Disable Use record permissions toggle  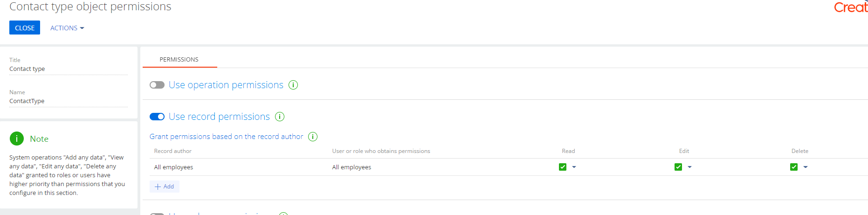pos(157,117)
